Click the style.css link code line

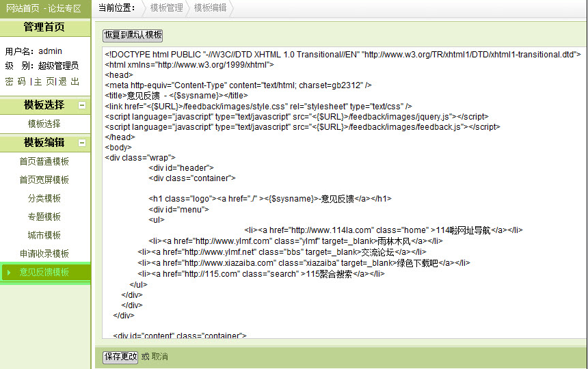tap(258, 107)
